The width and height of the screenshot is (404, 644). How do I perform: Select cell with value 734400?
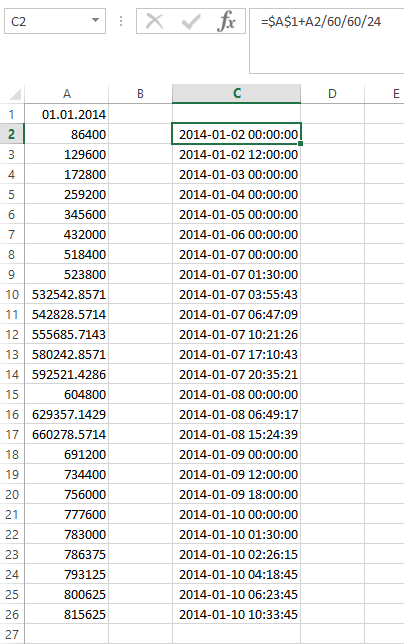point(67,474)
